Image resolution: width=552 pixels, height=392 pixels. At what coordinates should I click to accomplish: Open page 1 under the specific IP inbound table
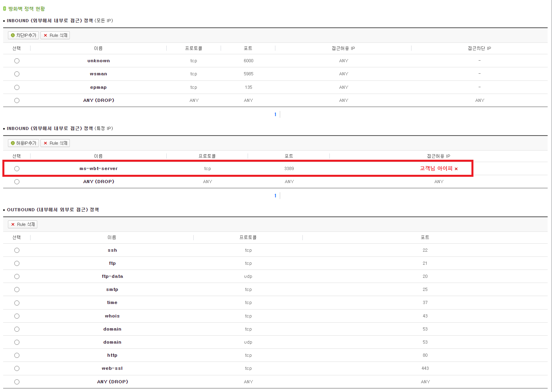pyautogui.click(x=275, y=195)
